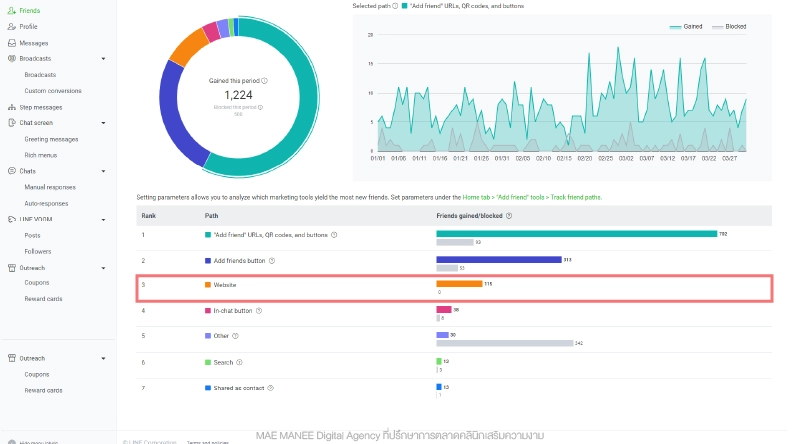Open Followers under LINE VOOM
This screenshot has width=801, height=444.
(38, 251)
